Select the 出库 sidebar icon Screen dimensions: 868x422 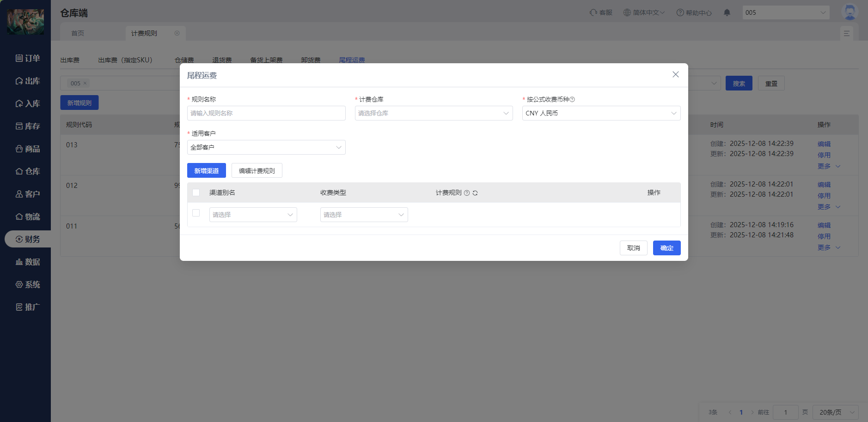coord(28,81)
